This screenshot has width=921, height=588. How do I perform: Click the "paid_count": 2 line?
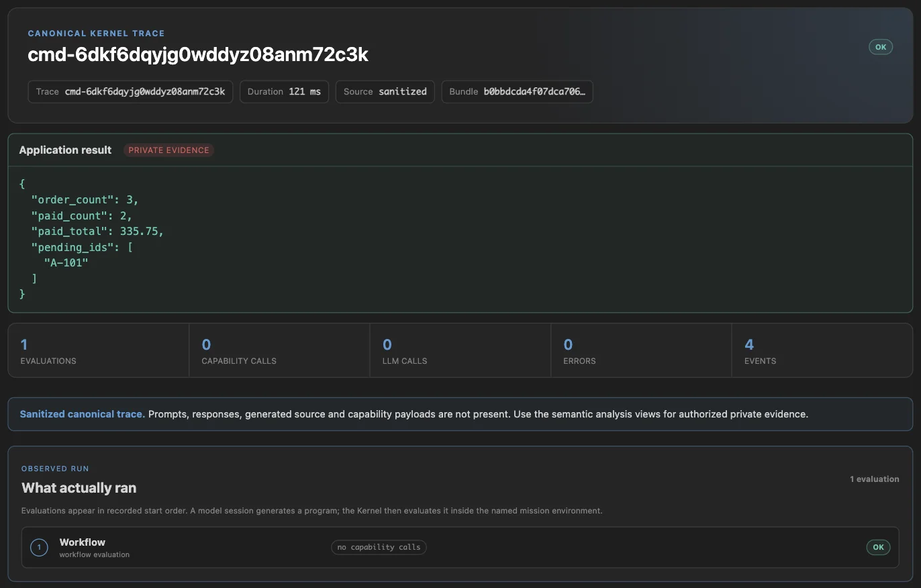[x=82, y=215]
